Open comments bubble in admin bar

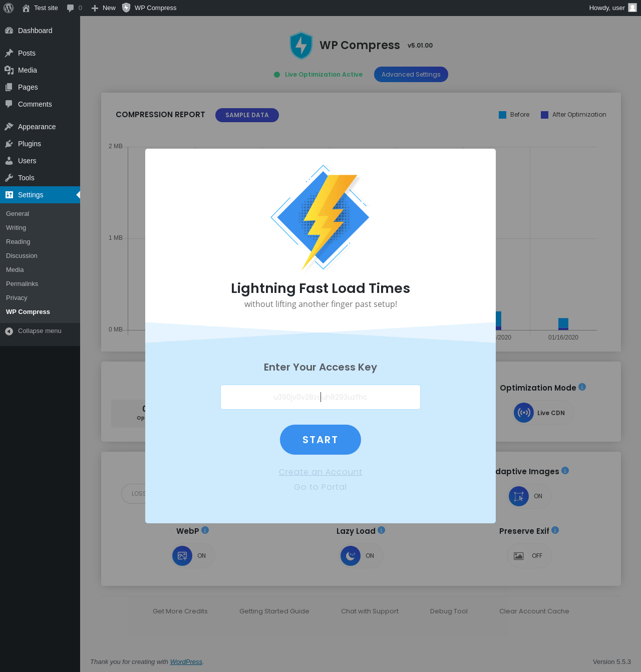point(70,8)
